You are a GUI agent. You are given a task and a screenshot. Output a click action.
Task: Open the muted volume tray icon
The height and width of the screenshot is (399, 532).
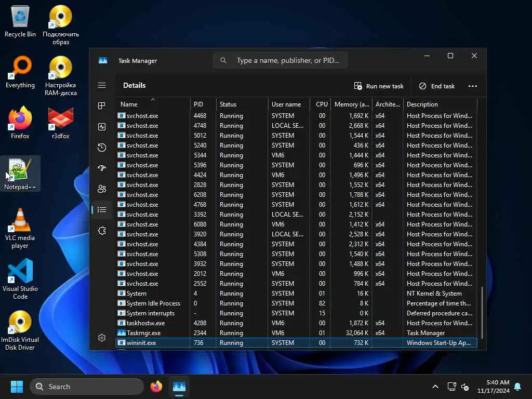(x=465, y=387)
